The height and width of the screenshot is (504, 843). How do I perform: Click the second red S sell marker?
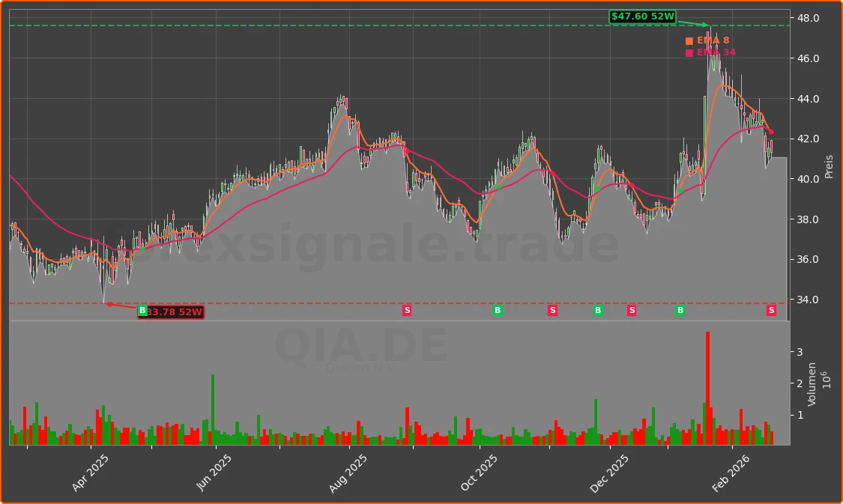[x=552, y=310]
